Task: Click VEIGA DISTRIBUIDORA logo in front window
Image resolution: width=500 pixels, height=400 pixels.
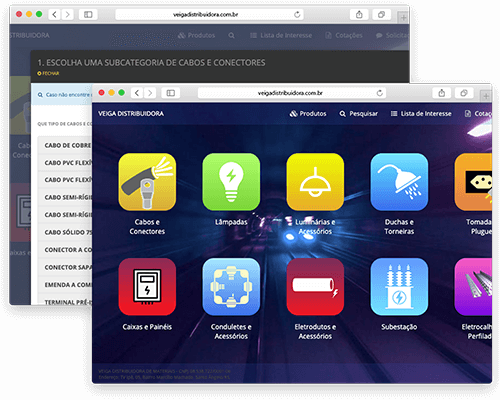Action: (x=131, y=114)
